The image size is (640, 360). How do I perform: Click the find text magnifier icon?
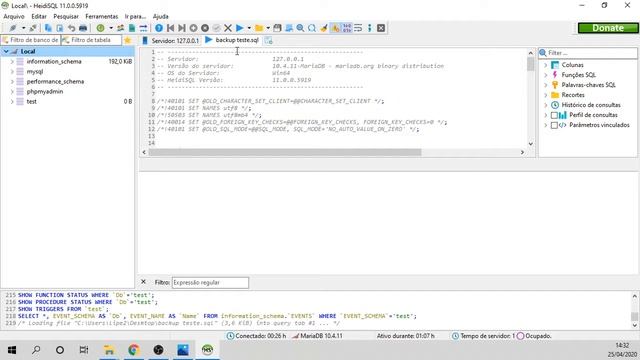pos(300,28)
